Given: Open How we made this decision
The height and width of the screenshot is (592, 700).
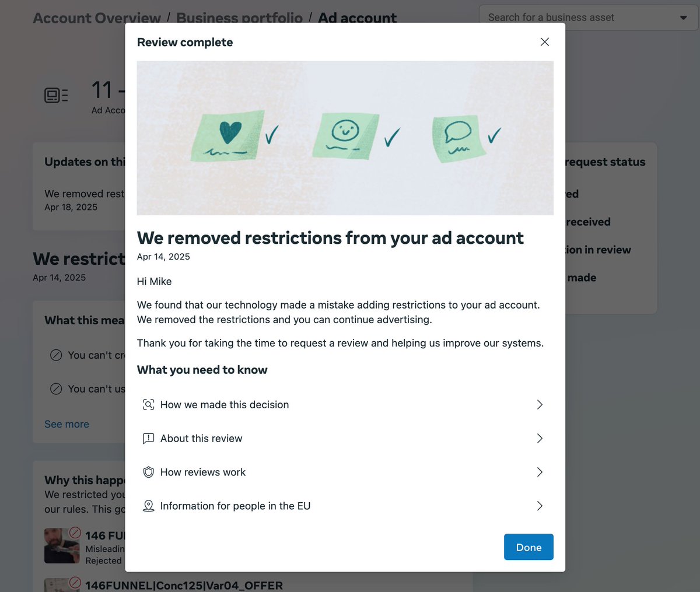Looking at the screenshot, I should [345, 405].
